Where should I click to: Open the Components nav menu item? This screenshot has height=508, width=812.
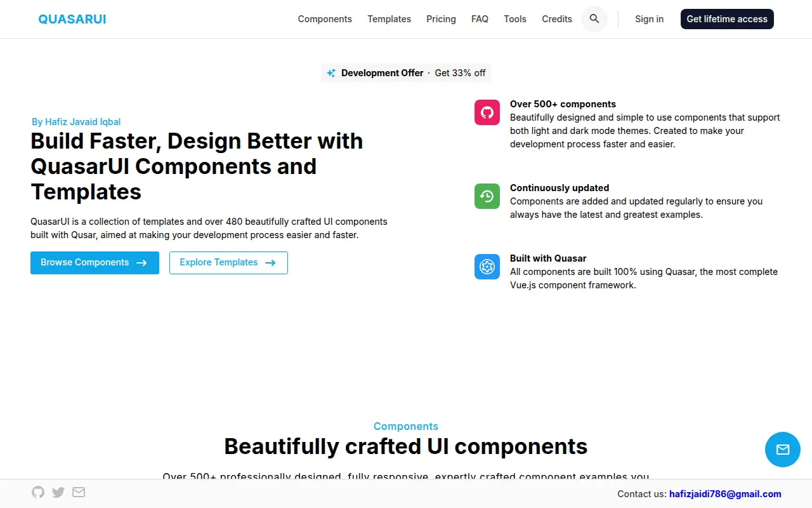click(x=325, y=19)
